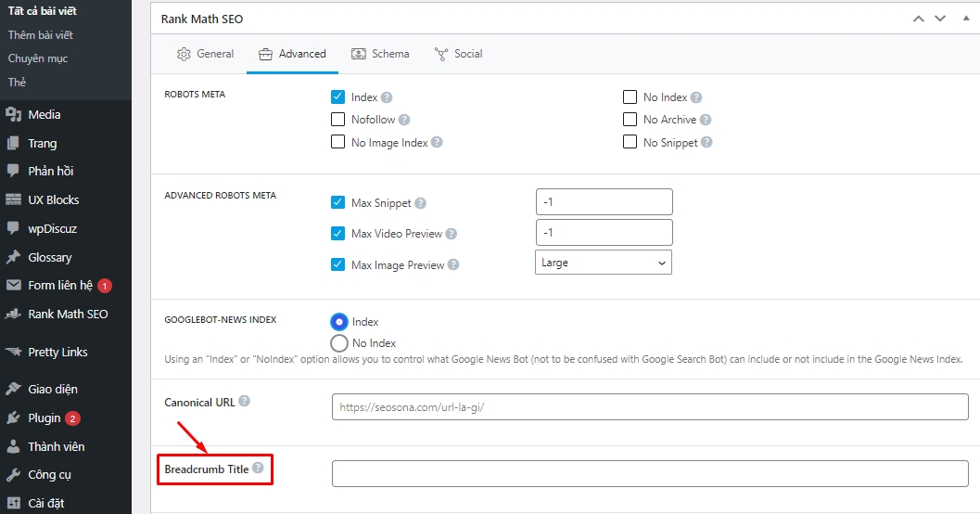The width and height of the screenshot is (980, 514).
Task: Toggle the Max Image Preview checkbox
Action: pos(337,264)
